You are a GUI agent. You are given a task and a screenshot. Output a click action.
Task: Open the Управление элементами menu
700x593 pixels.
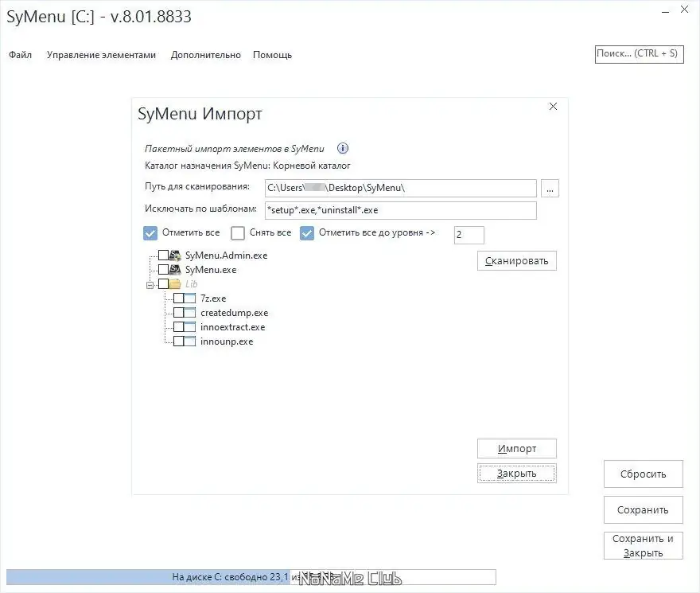coord(101,55)
